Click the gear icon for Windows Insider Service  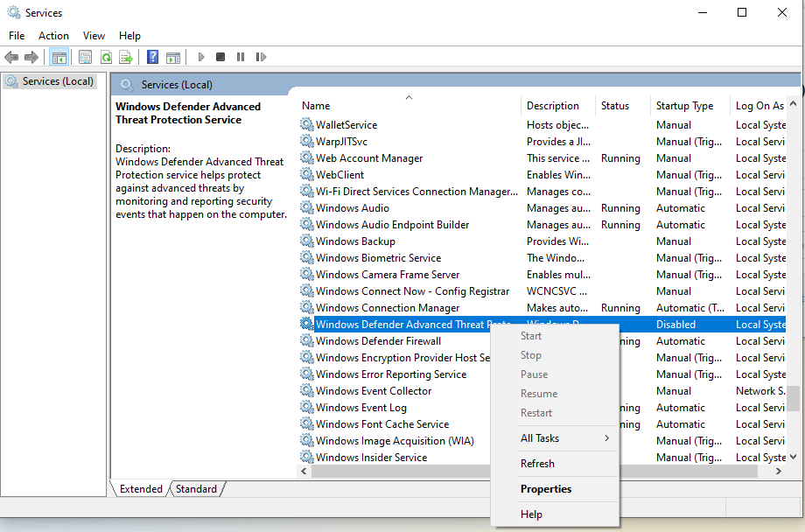point(306,457)
